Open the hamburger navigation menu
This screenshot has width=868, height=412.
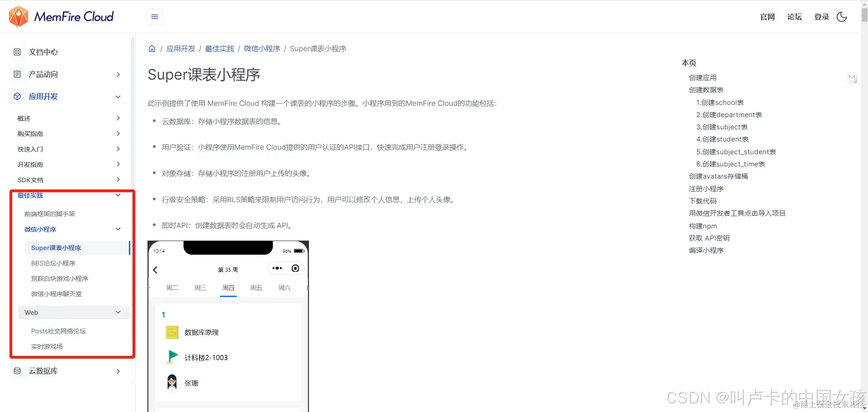pos(154,16)
